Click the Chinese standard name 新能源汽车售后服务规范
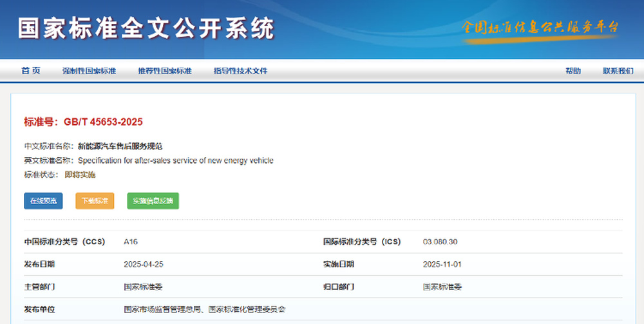This screenshot has width=644, height=324. (120, 146)
